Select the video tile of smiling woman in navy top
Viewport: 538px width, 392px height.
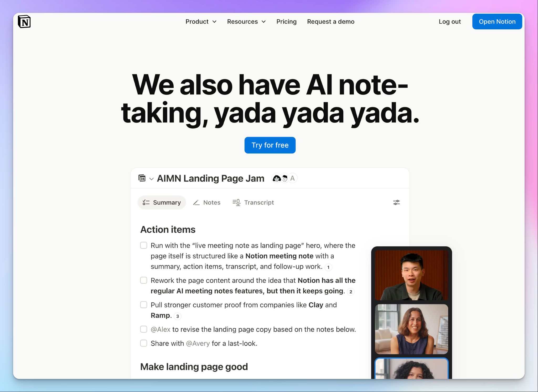click(411, 329)
